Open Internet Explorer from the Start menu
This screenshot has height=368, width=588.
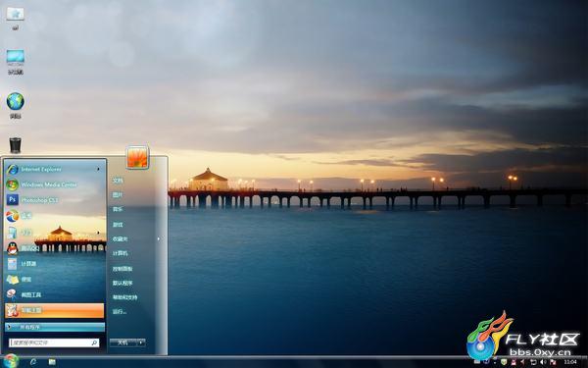pyautogui.click(x=54, y=170)
